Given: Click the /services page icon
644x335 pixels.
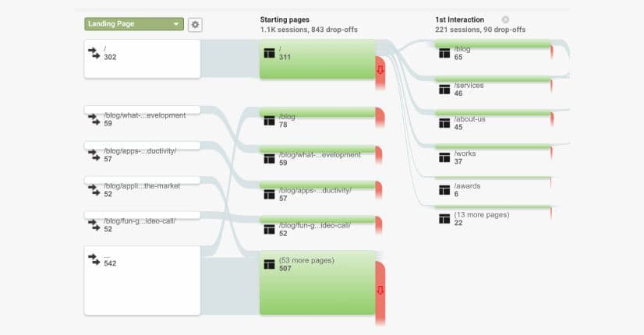Looking at the screenshot, I should (444, 89).
